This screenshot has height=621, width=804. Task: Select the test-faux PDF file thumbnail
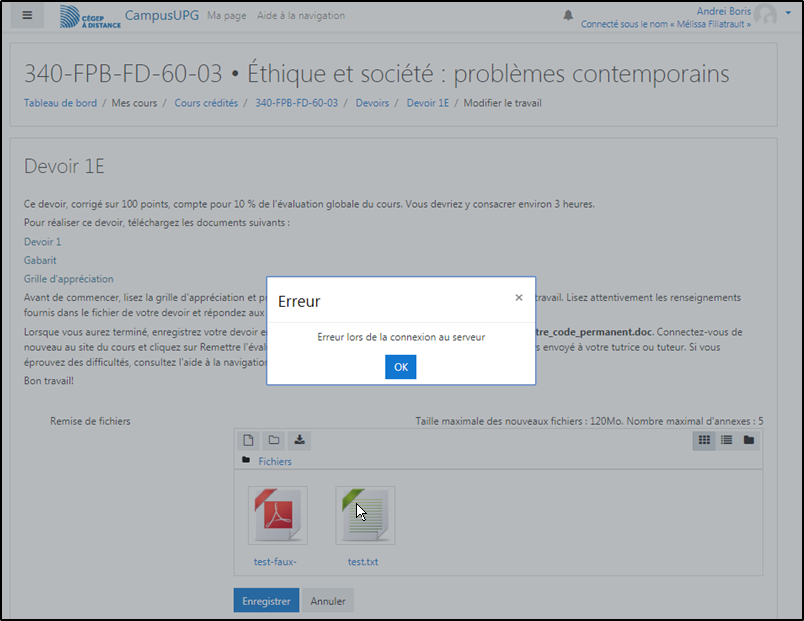click(x=277, y=516)
